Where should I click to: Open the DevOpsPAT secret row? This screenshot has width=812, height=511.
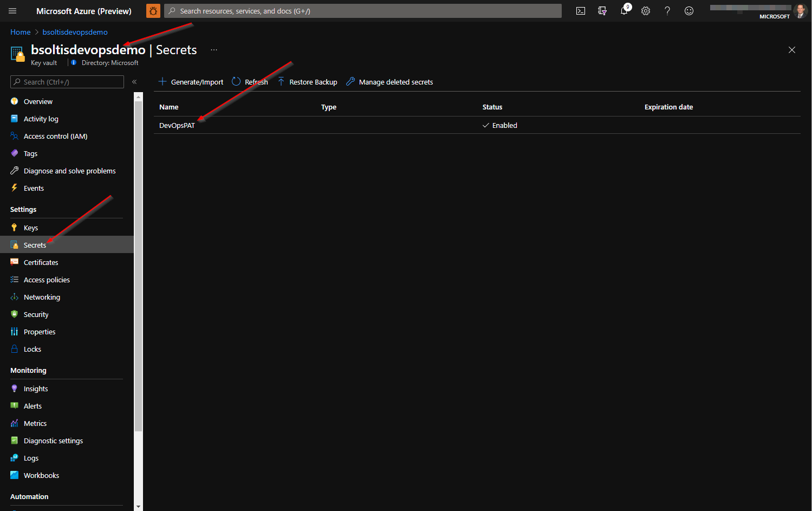coord(177,125)
